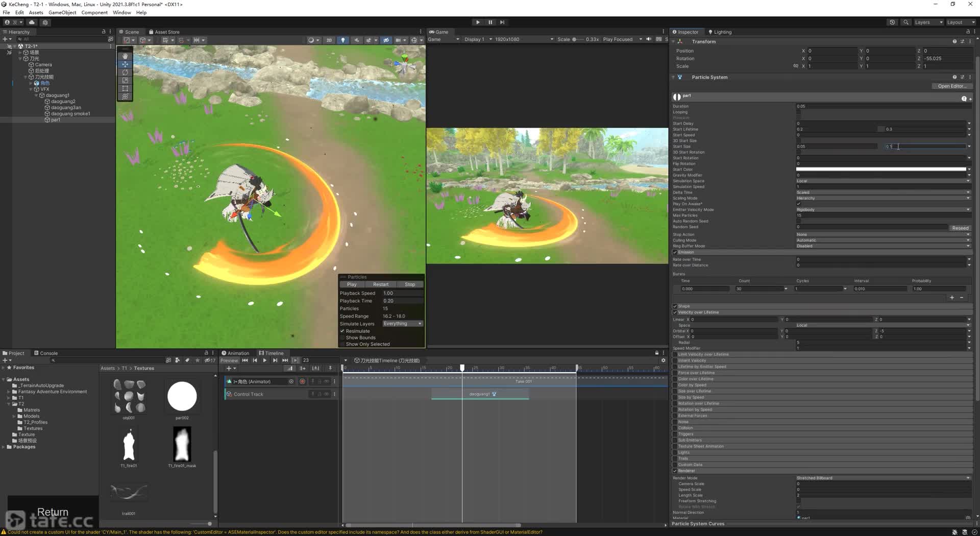980x536 pixels.
Task: Toggle the Timeline Preview button
Action: [x=229, y=360]
